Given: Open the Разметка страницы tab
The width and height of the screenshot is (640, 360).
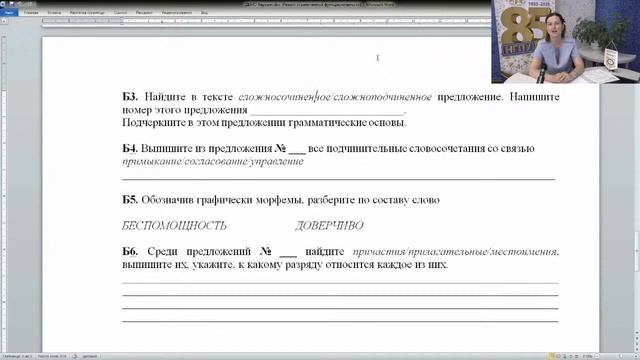Looking at the screenshot, I should coord(87,13).
